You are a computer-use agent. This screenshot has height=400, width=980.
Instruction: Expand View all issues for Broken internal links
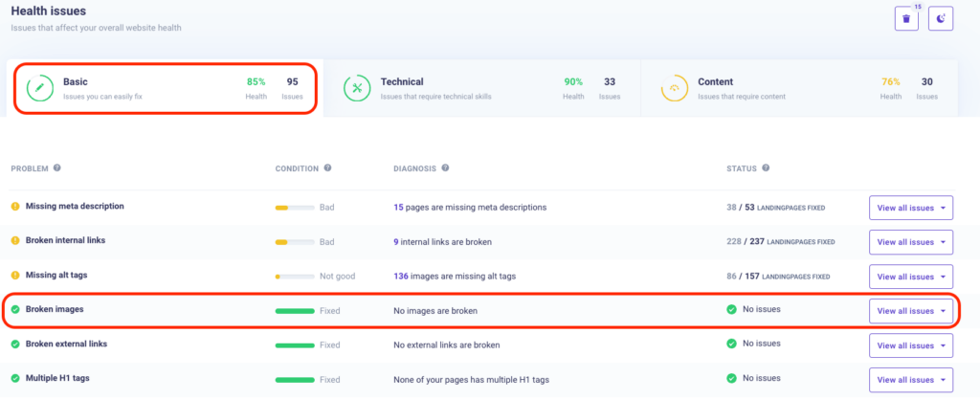tap(910, 242)
